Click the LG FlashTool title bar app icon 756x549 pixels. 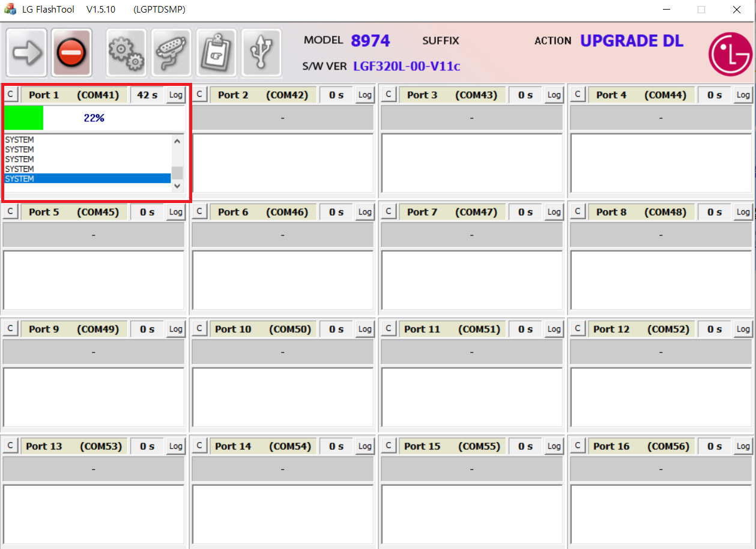click(10, 10)
